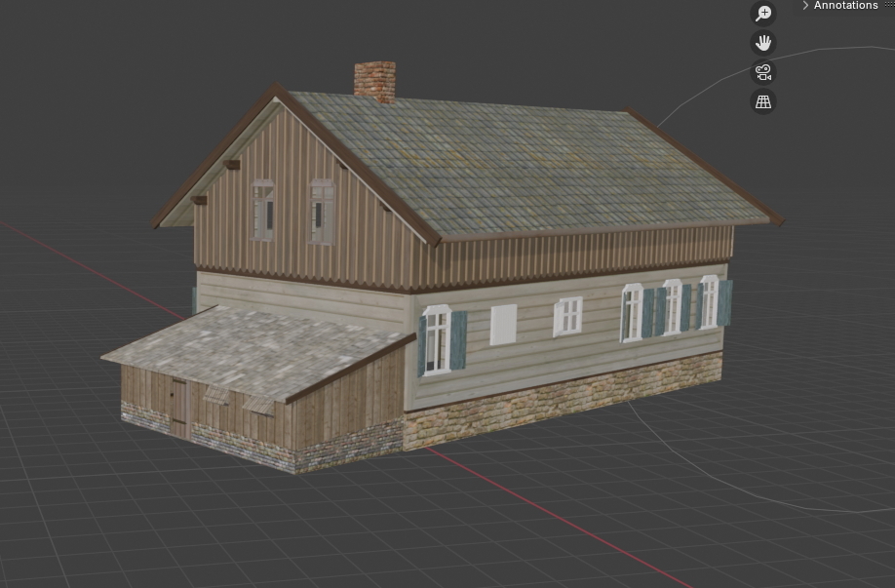Viewport: 895px width, 588px height.
Task: Select the right upper gable window
Action: [322, 211]
